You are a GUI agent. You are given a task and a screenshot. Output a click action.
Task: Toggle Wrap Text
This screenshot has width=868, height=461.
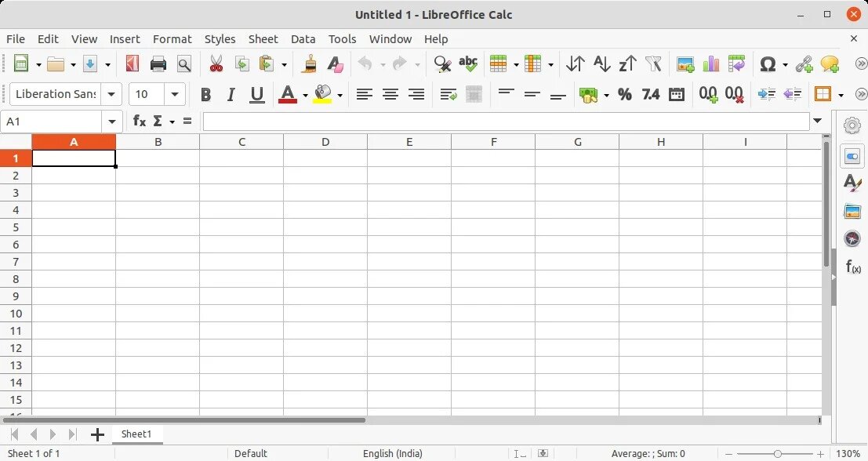coord(448,95)
